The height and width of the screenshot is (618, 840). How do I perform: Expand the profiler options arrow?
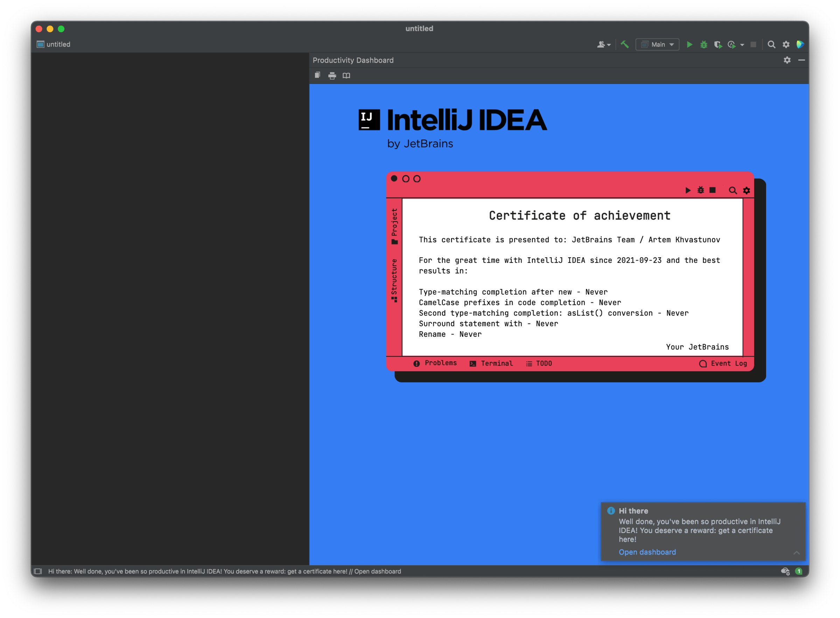[x=742, y=45]
